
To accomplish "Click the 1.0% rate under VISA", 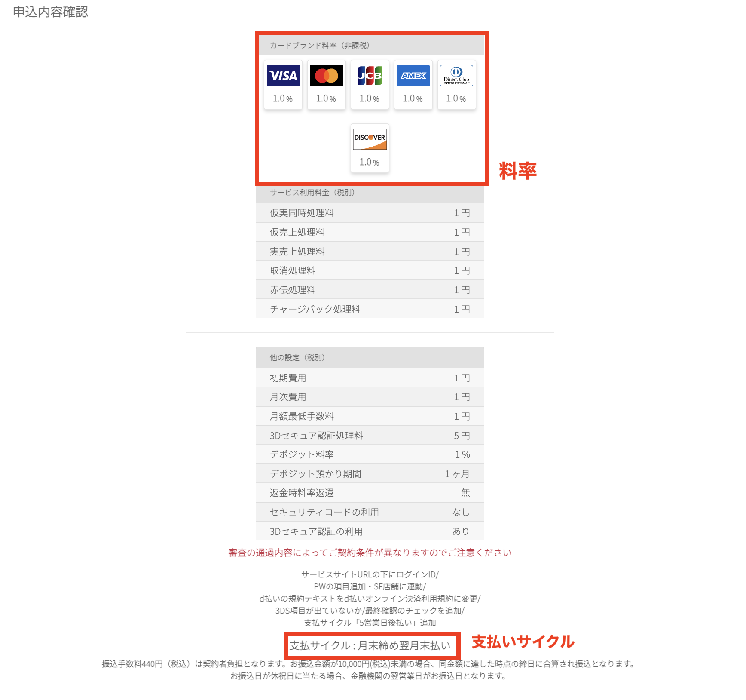I will 283,99.
